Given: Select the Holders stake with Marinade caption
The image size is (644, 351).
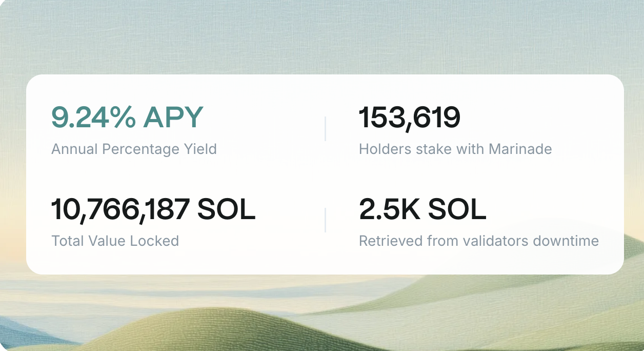Looking at the screenshot, I should [455, 149].
